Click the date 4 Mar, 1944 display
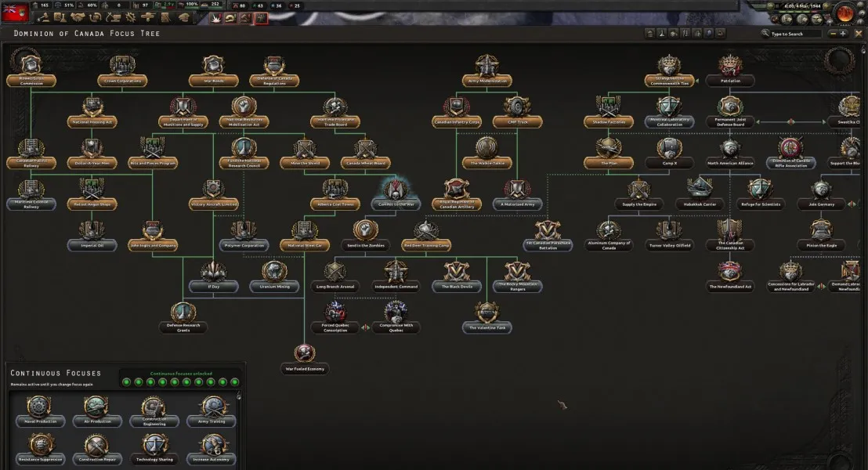 (802, 6)
